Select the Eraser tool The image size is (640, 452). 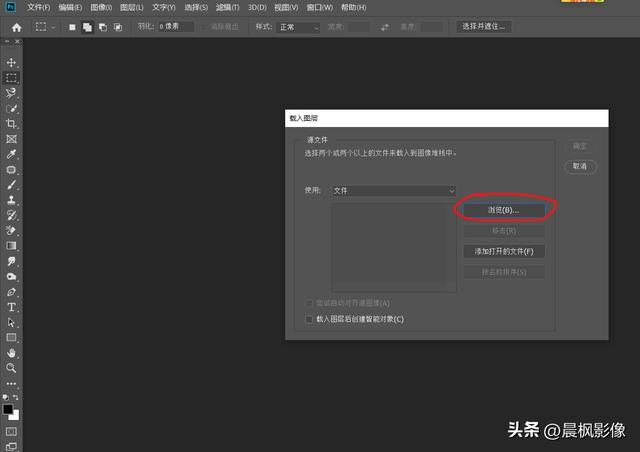(x=11, y=231)
